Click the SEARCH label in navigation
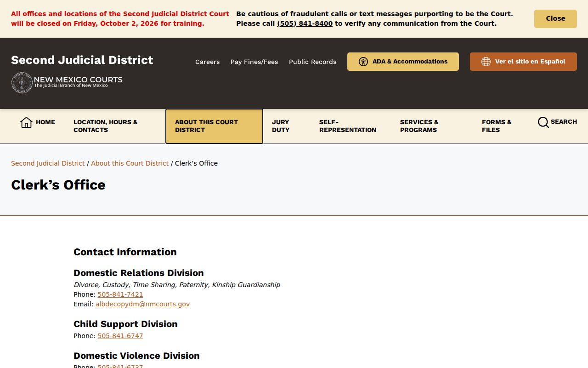The height and width of the screenshot is (368, 588). (564, 122)
